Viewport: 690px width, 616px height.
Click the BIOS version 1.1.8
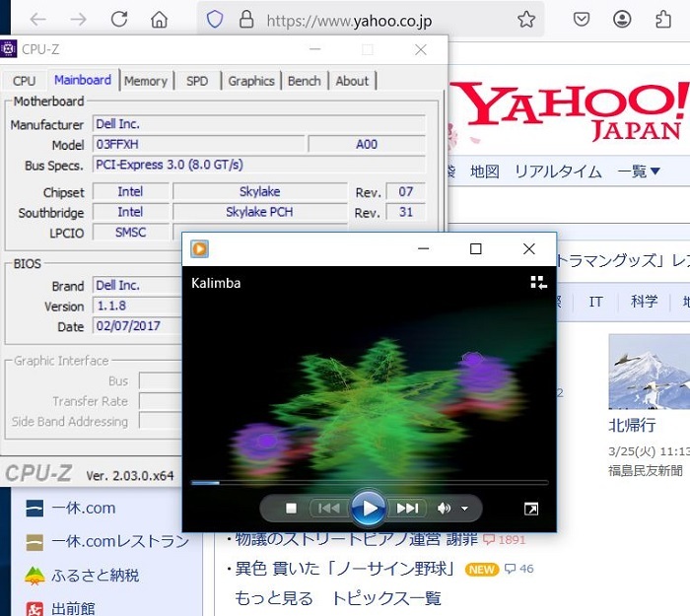[x=137, y=306]
